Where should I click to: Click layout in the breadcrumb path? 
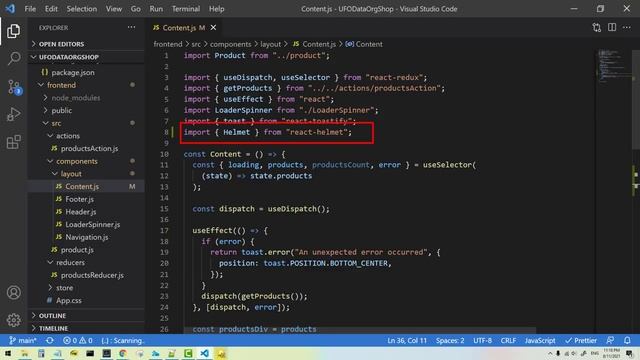pyautogui.click(x=271, y=44)
